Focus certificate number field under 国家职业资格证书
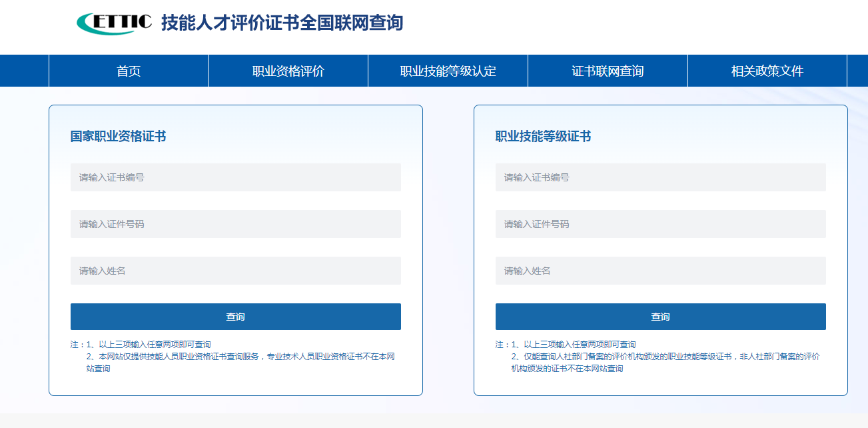Image resolution: width=868 pixels, height=428 pixels. coord(236,177)
